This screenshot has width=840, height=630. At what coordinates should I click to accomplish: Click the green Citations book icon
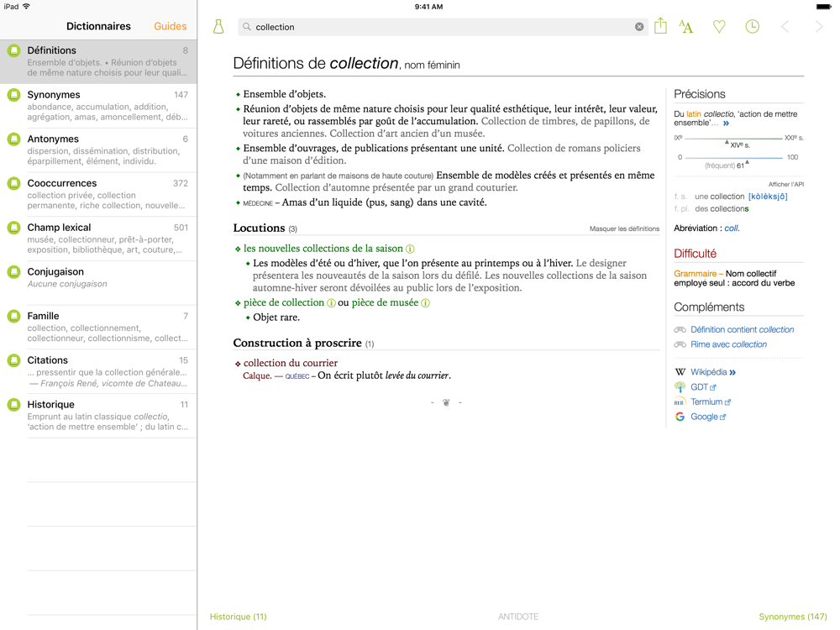click(14, 360)
